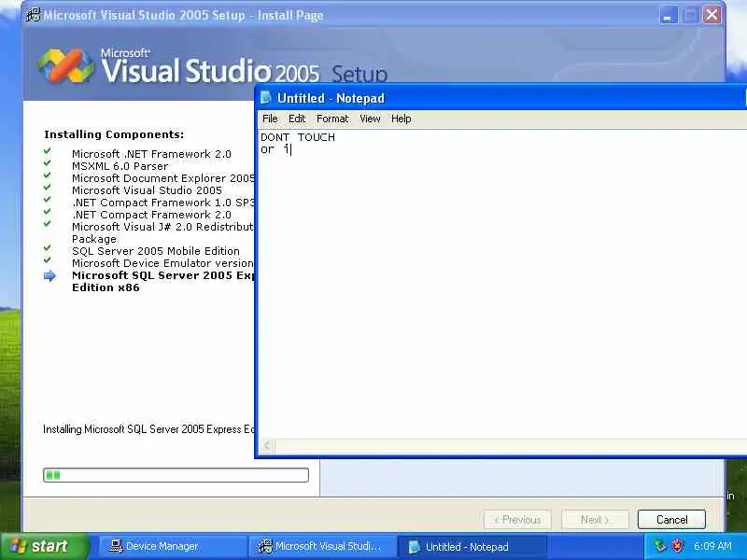Close the Visual Studio Setup window
747x560 pixels.
pyautogui.click(x=712, y=15)
